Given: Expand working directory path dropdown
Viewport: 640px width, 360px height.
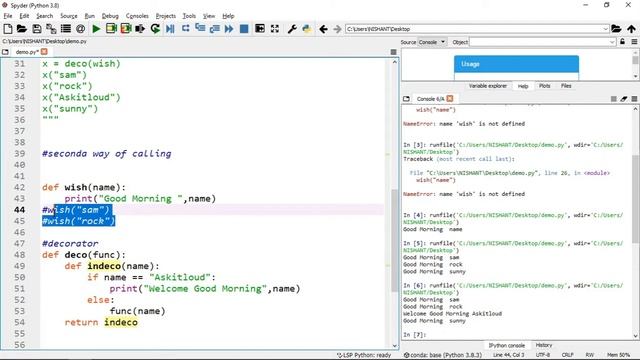Looking at the screenshot, I should (605, 29).
